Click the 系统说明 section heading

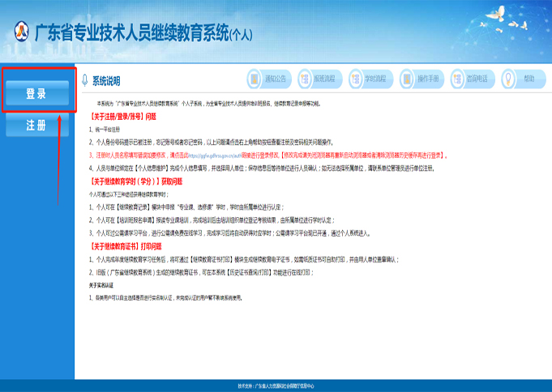coord(106,81)
